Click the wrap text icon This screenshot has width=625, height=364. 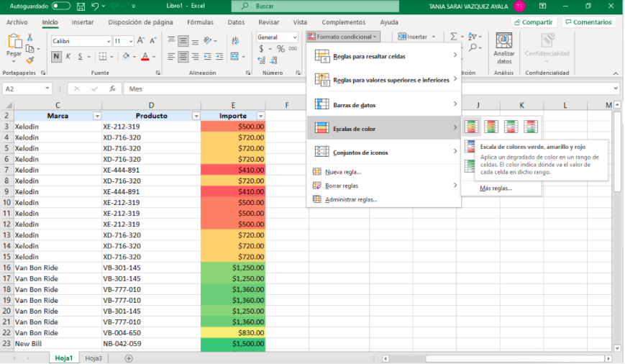235,41
